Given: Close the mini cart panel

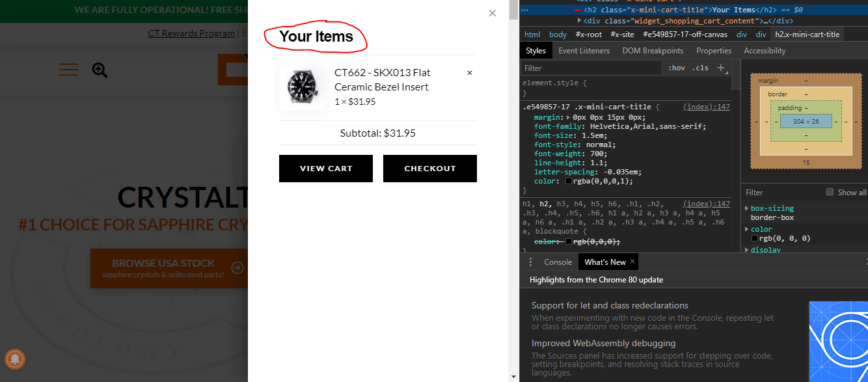Looking at the screenshot, I should tap(492, 13).
